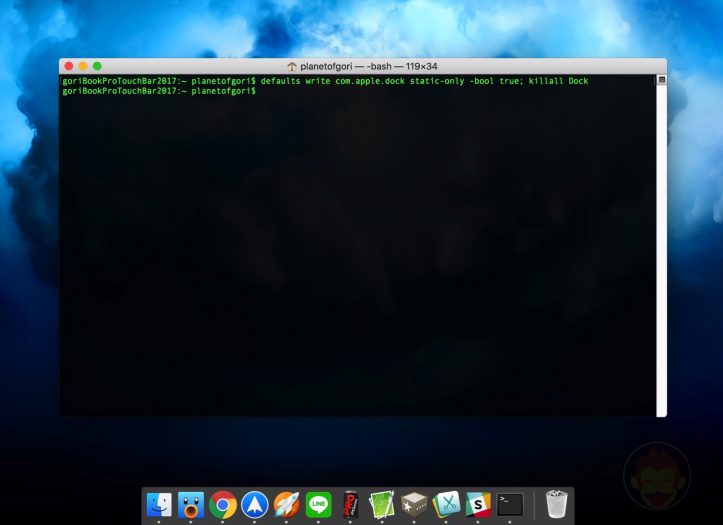This screenshot has width=723, height=525.
Task: Open the Reeder star box icon
Action: [x=414, y=504]
